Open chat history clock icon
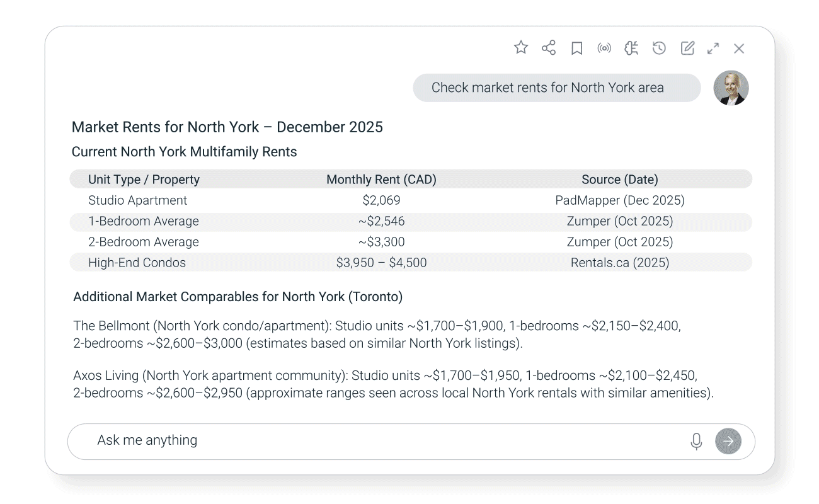Screen dimensions: 819x504 [659, 49]
